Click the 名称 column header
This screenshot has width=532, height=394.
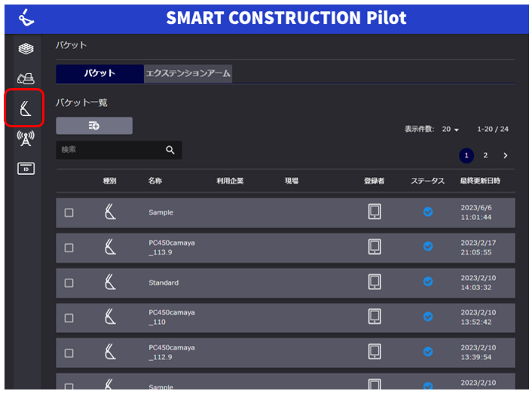[154, 181]
